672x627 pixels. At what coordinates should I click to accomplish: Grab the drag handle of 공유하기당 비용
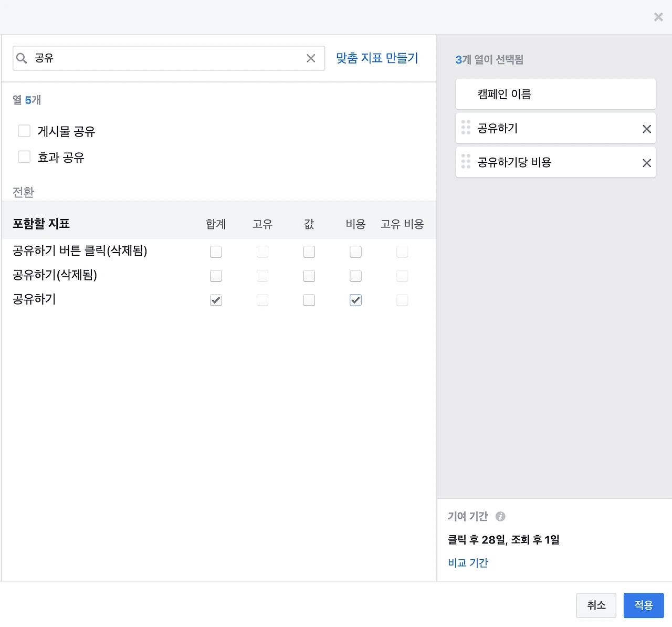click(466, 162)
